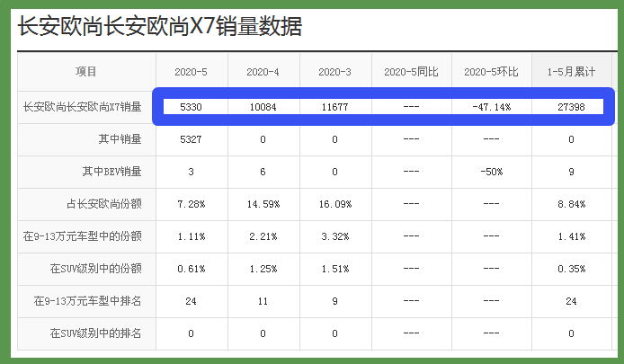Screen dimensions: 624x364
Task: Select the 3 in the BEV row
Action: [x=191, y=172]
